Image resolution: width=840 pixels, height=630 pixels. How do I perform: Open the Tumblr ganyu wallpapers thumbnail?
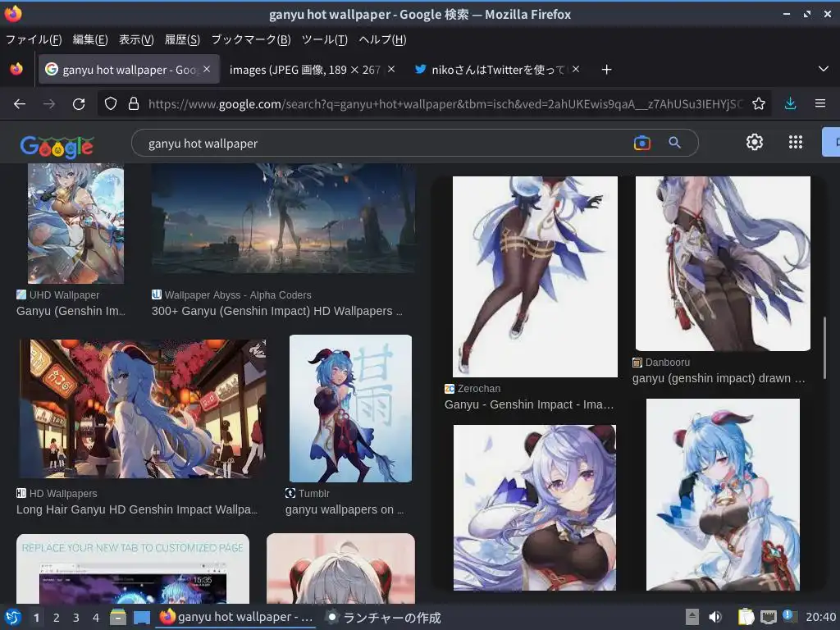(350, 409)
